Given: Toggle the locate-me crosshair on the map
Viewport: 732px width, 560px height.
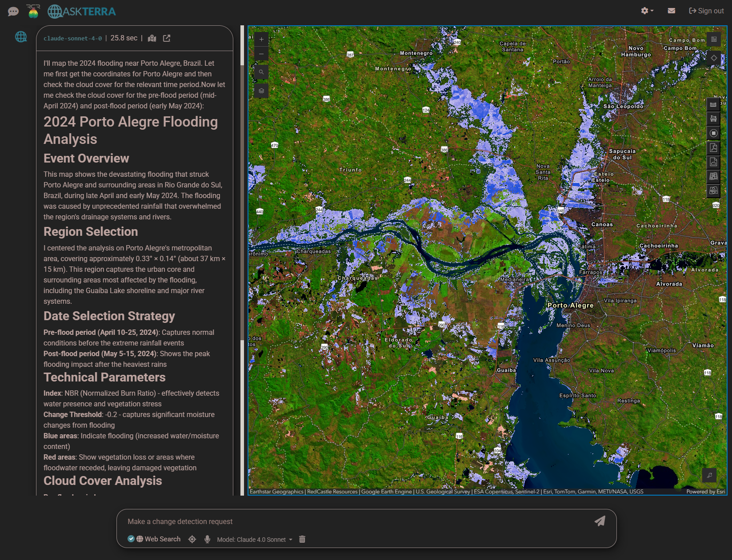Looking at the screenshot, I should 714,57.
